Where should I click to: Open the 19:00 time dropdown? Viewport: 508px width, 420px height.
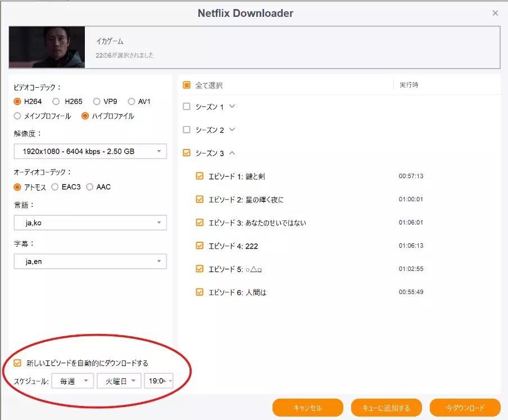pos(158,381)
